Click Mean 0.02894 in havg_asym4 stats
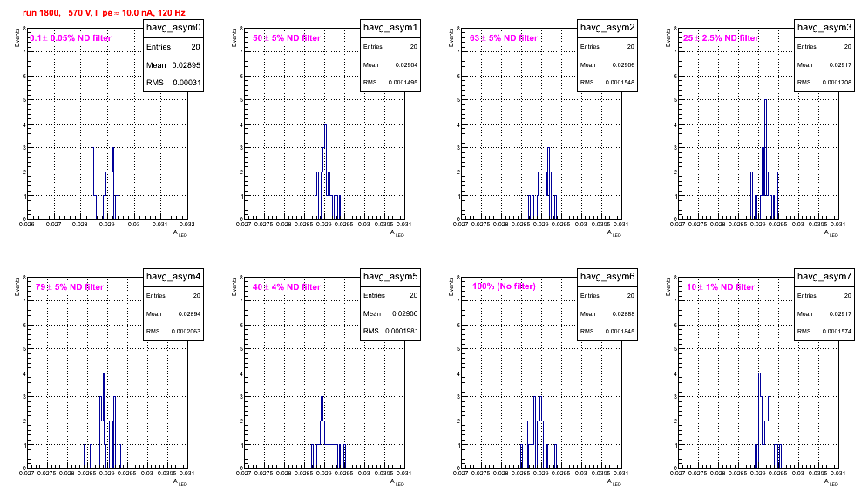868x498 pixels. pyautogui.click(x=173, y=313)
